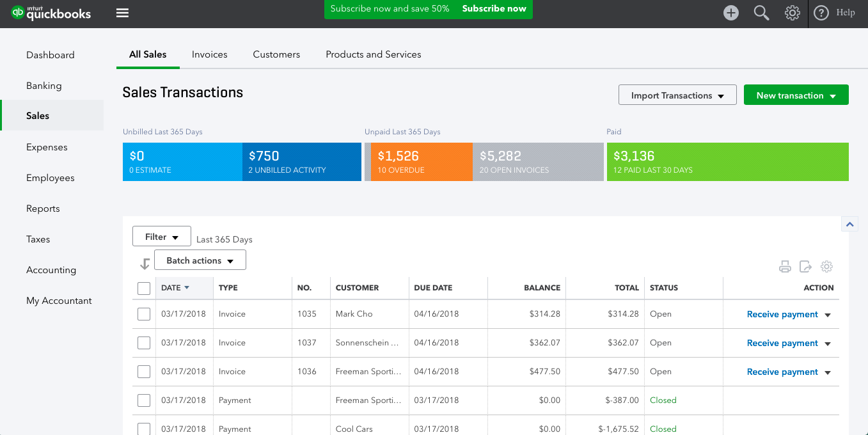Open the Filter dropdown
This screenshot has height=435, width=868.
click(x=161, y=236)
